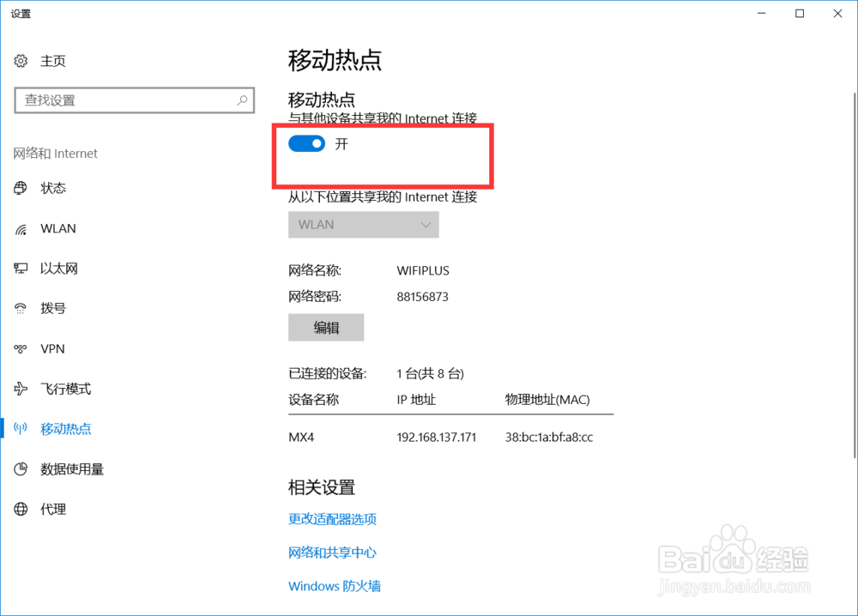The width and height of the screenshot is (858, 616).
Task: Open VPN settings icon
Action: pos(21,348)
